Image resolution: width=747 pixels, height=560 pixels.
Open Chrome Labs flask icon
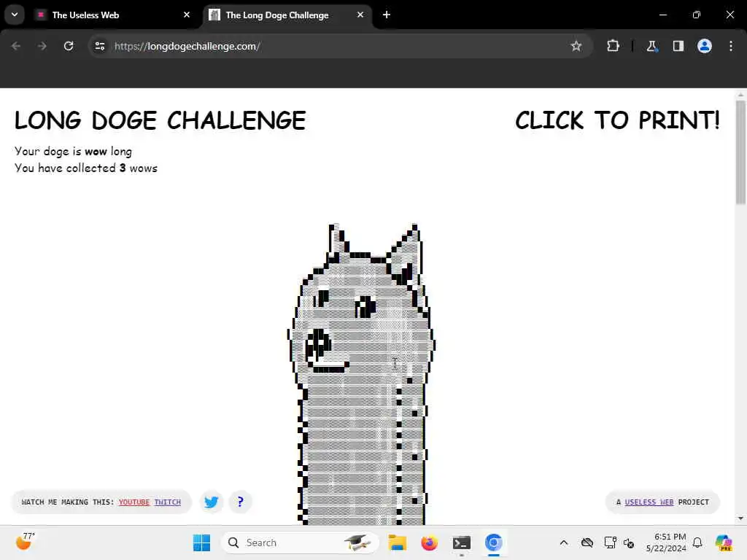[x=651, y=46]
